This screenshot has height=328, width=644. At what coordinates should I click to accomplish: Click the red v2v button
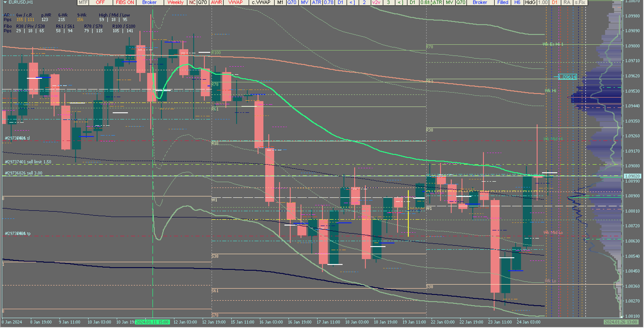tap(376, 2)
